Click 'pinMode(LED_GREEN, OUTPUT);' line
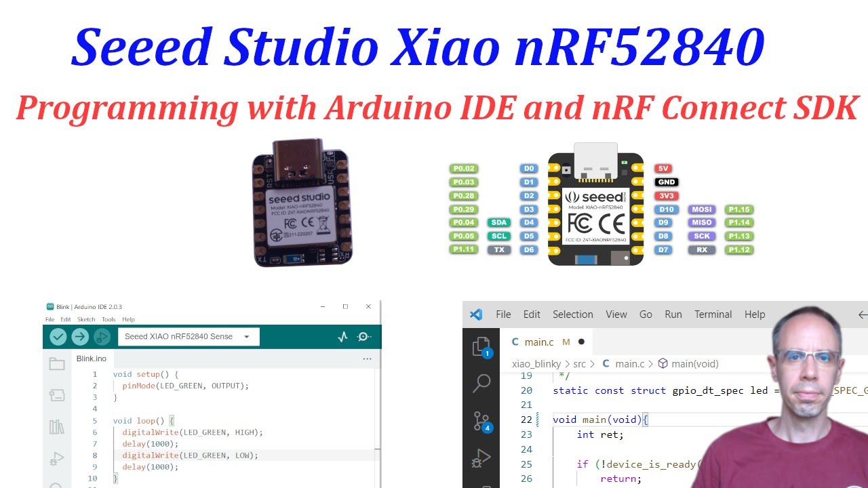Image resolution: width=868 pixels, height=488 pixels. (x=186, y=386)
